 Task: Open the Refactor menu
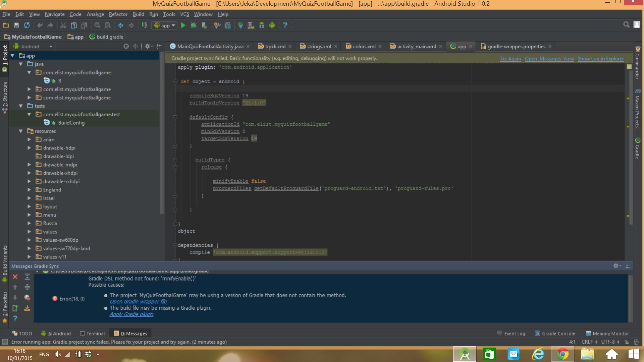[x=118, y=14]
